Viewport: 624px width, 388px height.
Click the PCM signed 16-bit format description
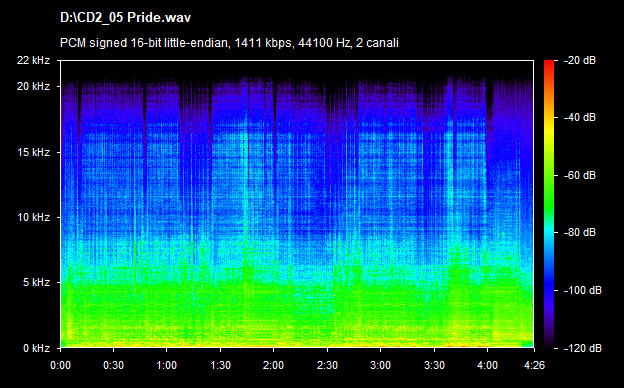[229, 43]
